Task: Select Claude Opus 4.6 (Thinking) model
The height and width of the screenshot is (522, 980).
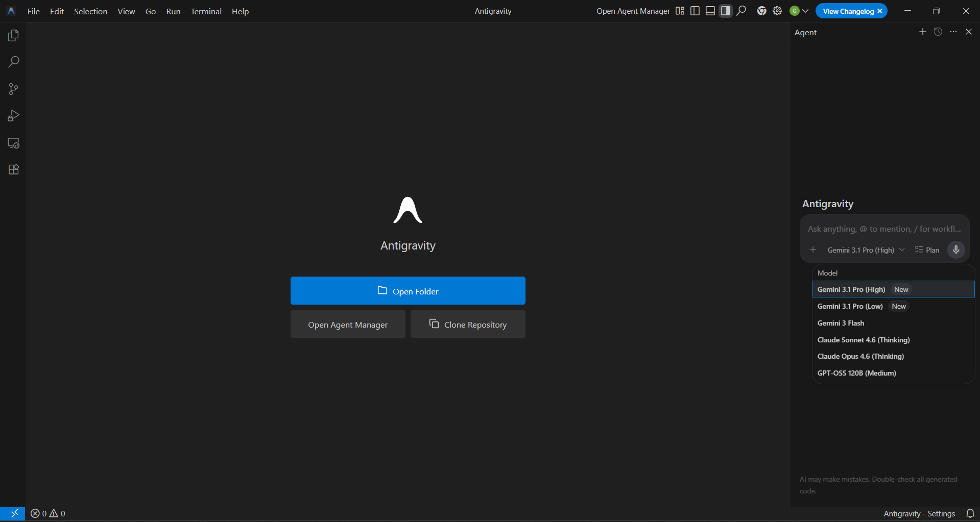Action: 861,356
